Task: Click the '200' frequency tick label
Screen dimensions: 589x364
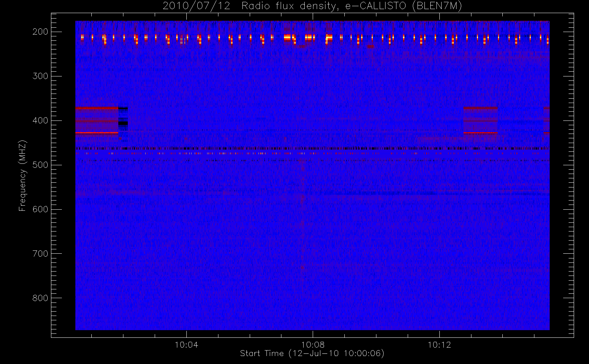Action: click(40, 32)
